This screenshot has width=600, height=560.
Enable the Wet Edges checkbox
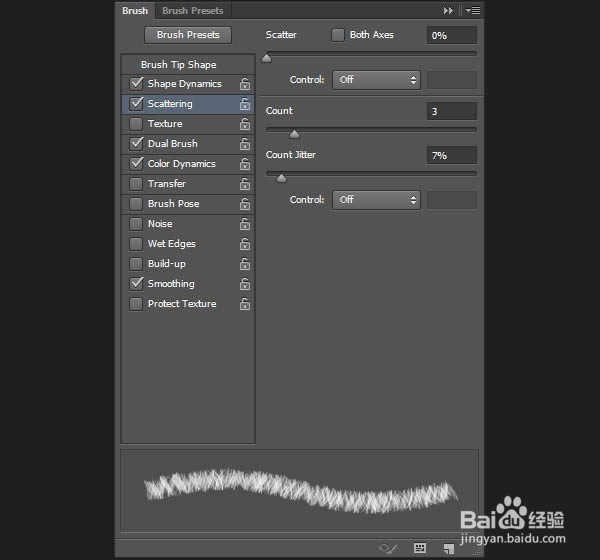136,244
